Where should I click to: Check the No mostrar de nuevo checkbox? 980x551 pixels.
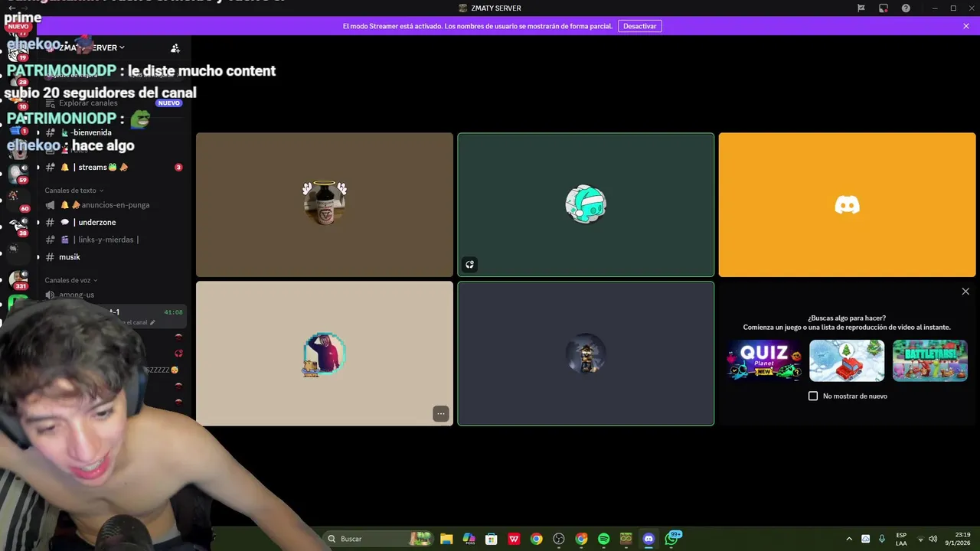[x=813, y=396]
